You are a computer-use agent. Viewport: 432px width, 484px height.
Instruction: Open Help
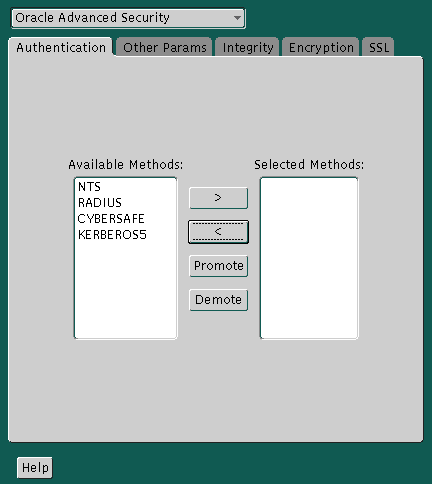pos(35,468)
